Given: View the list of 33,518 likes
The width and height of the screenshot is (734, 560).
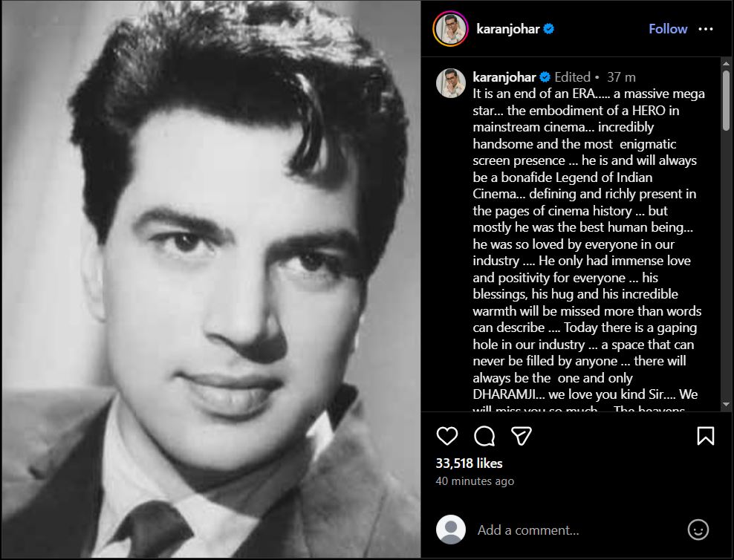Looking at the screenshot, I should coord(469,463).
